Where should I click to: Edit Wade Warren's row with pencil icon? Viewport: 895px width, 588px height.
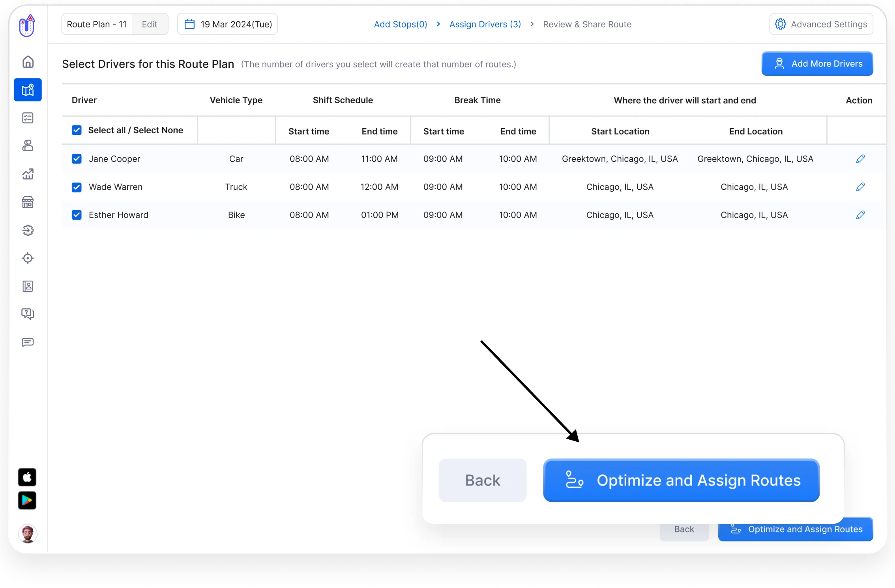(x=860, y=187)
